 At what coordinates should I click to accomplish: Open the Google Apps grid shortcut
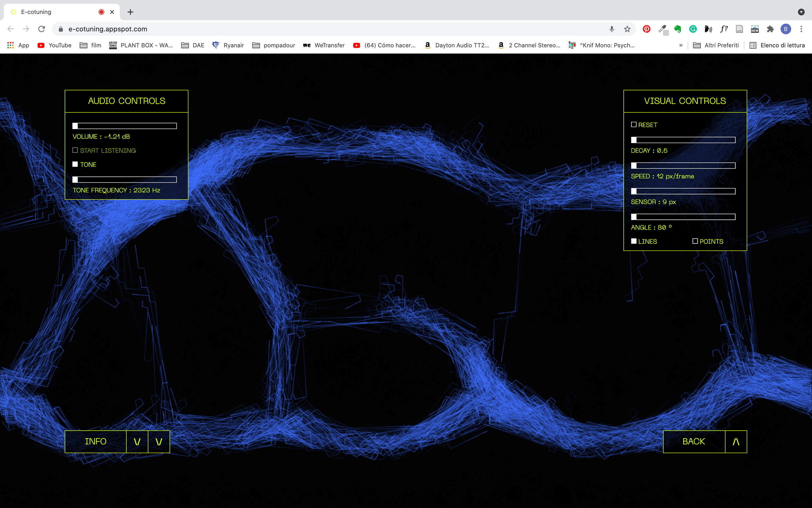click(11, 45)
